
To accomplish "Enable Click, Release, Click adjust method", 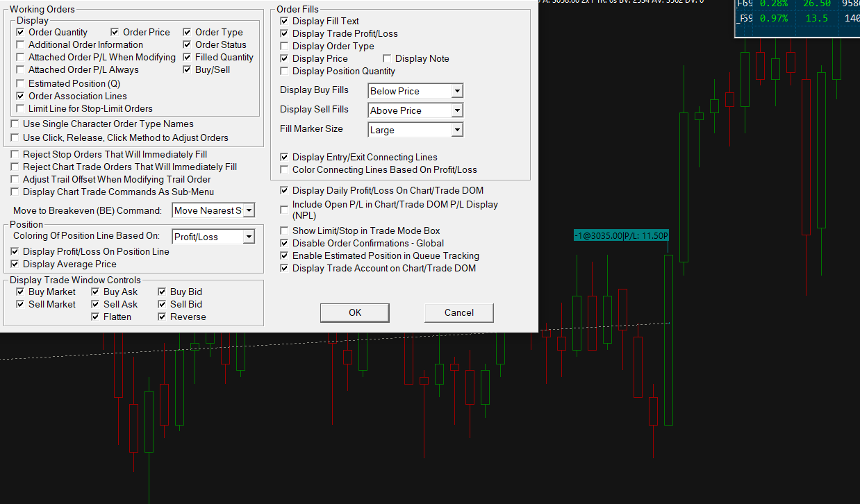I will point(15,138).
